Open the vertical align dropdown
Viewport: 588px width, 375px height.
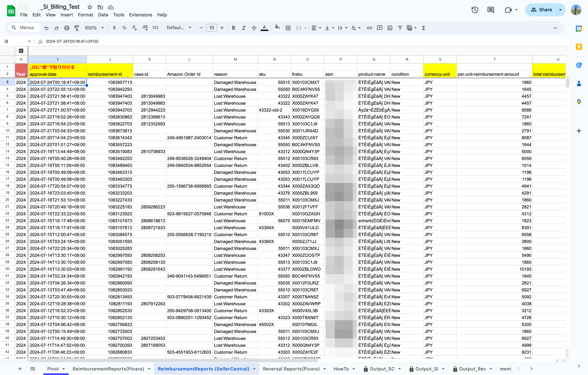(330, 28)
